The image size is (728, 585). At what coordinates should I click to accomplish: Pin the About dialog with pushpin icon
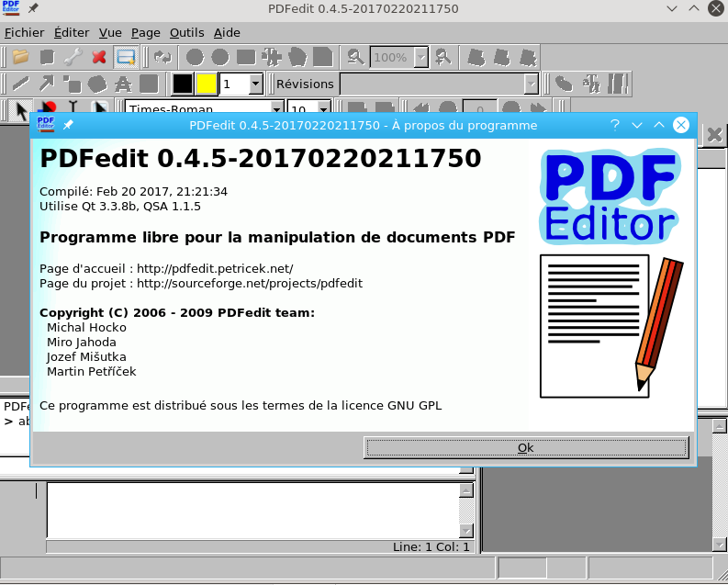[68, 124]
